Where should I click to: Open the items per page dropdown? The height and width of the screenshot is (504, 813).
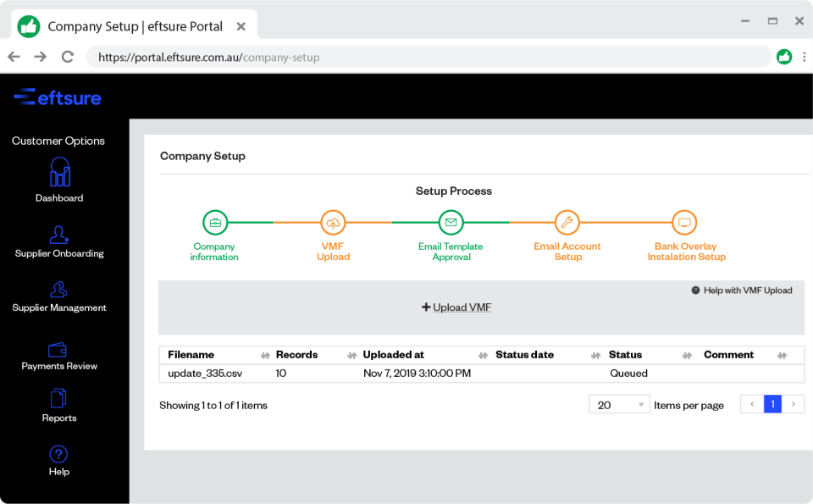(618, 404)
